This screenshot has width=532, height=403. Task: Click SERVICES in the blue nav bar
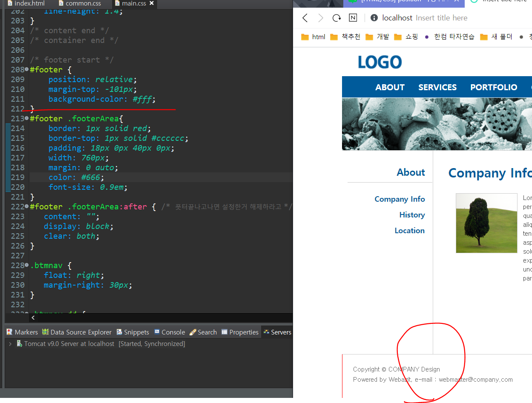click(437, 87)
